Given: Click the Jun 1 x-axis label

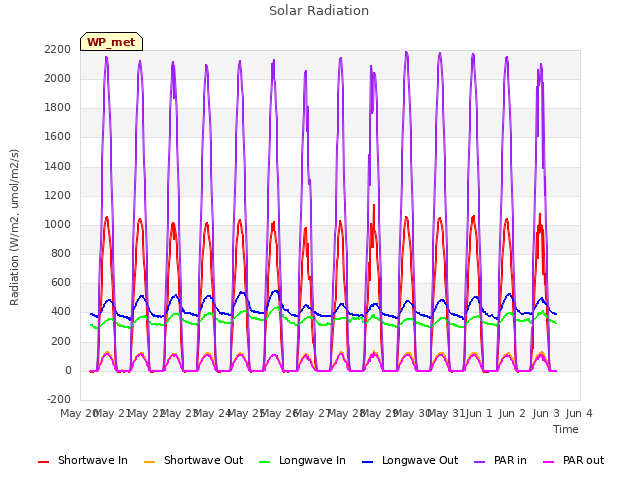Looking at the screenshot, I should pos(479,413).
